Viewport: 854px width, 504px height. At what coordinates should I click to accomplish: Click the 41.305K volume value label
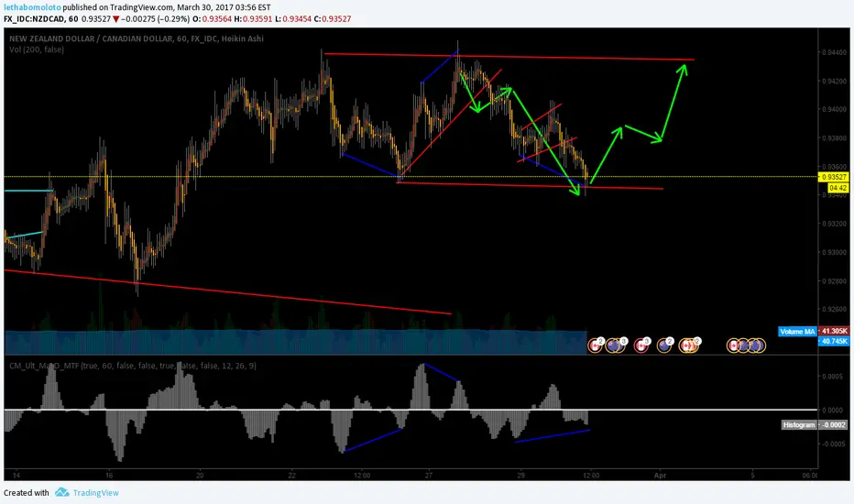835,332
